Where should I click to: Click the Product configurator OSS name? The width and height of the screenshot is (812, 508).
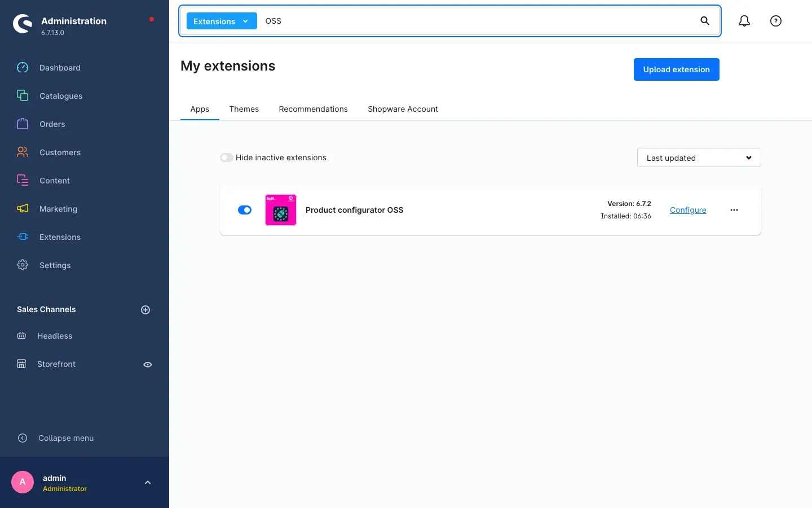click(x=355, y=210)
